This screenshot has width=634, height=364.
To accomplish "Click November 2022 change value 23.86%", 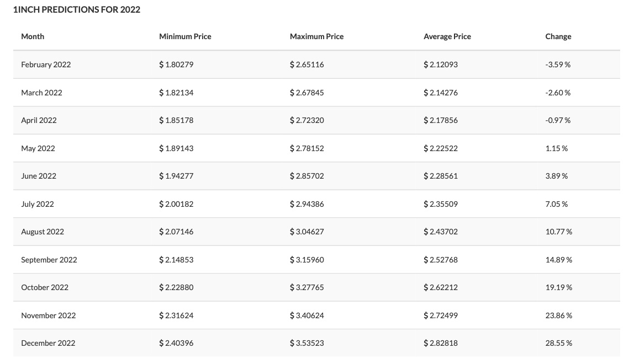I will point(558,315).
